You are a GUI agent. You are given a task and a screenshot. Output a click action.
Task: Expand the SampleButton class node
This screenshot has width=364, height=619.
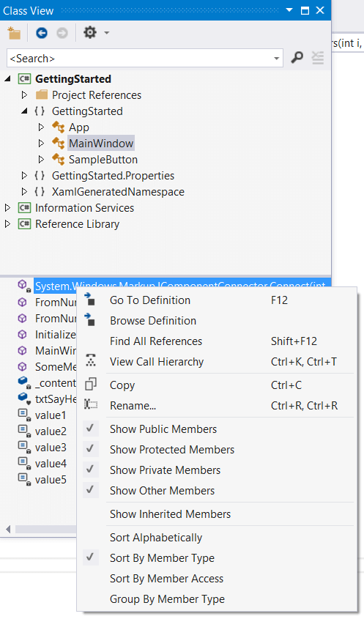tap(41, 160)
